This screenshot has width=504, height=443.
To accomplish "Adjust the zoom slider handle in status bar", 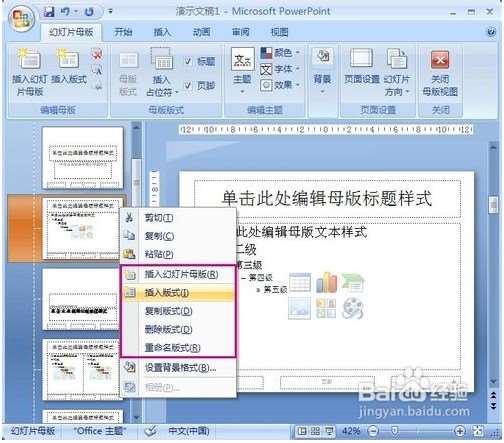I will coord(395,431).
